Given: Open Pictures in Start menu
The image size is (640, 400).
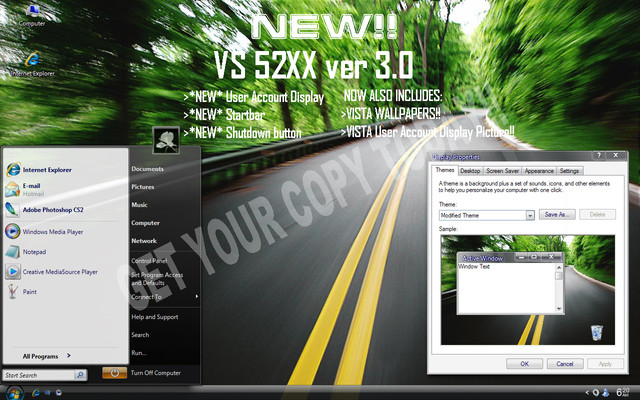Looking at the screenshot, I should 142,187.
